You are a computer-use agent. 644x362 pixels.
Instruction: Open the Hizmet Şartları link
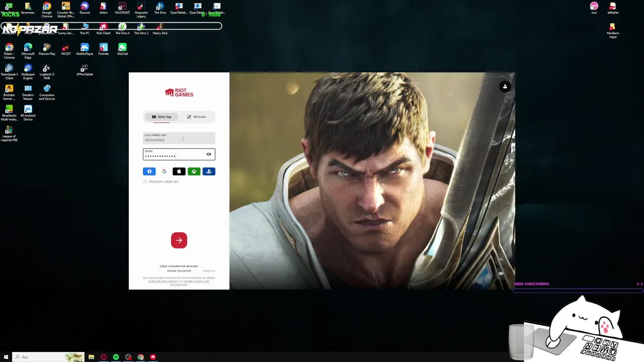click(x=197, y=282)
